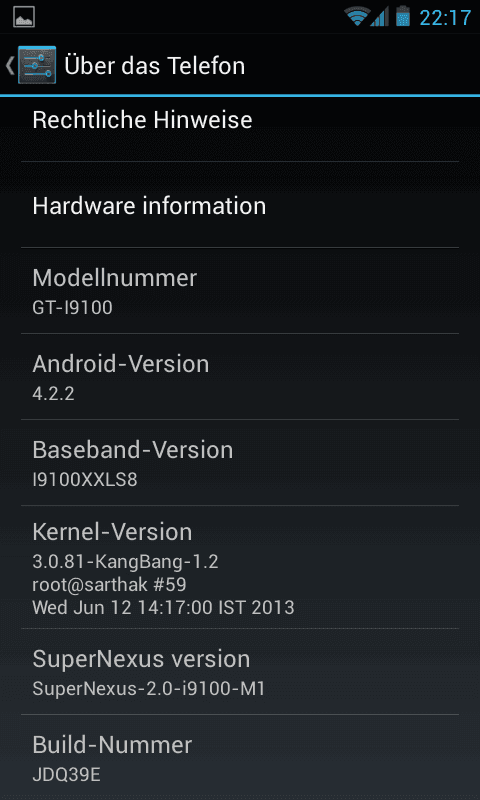Viewport: 480px width, 800px height.
Task: Tap the Build-Nummer entry
Action: [x=240, y=757]
